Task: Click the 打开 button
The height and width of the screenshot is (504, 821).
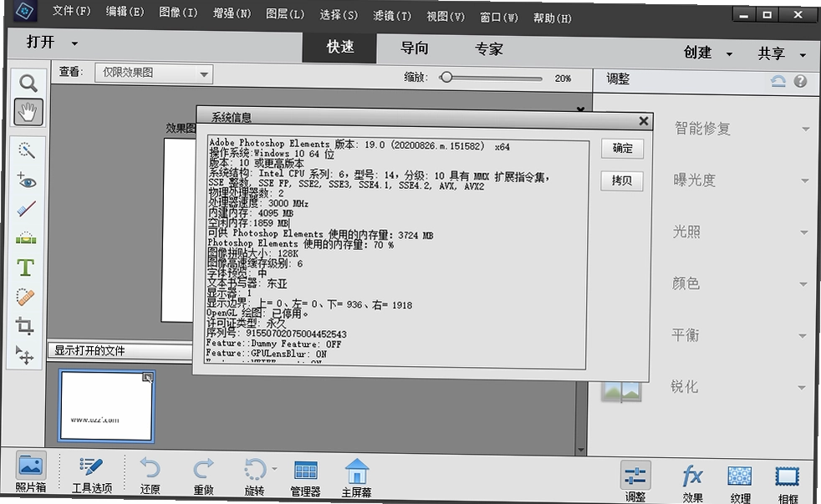Action: point(40,43)
